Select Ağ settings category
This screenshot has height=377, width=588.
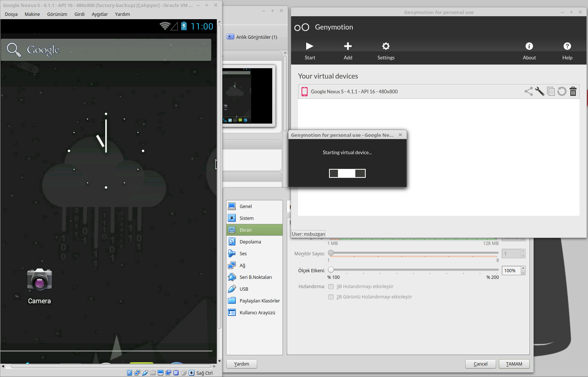(254, 265)
